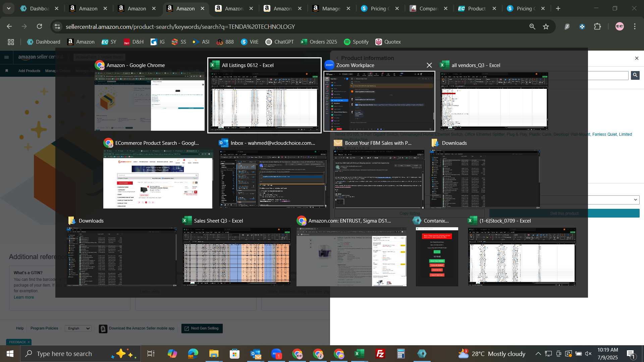
Task: Switch to Amazon - Google Chrome window thumbnail
Action: point(150,101)
